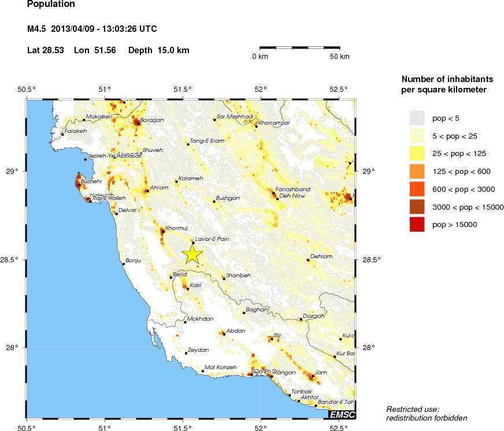Screen dimensions: 504x431
Task: Click the Dehram location dot
Action: (308, 260)
